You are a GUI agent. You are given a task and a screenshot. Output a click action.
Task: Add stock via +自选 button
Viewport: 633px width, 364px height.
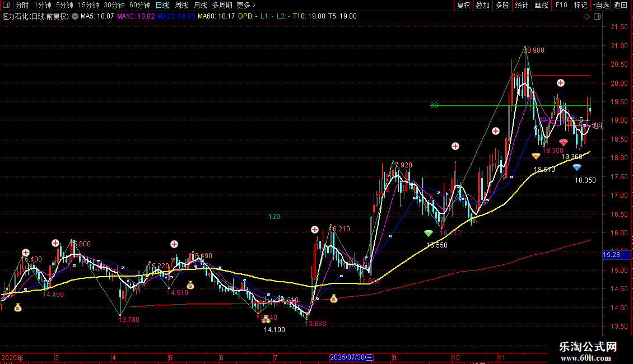point(601,5)
